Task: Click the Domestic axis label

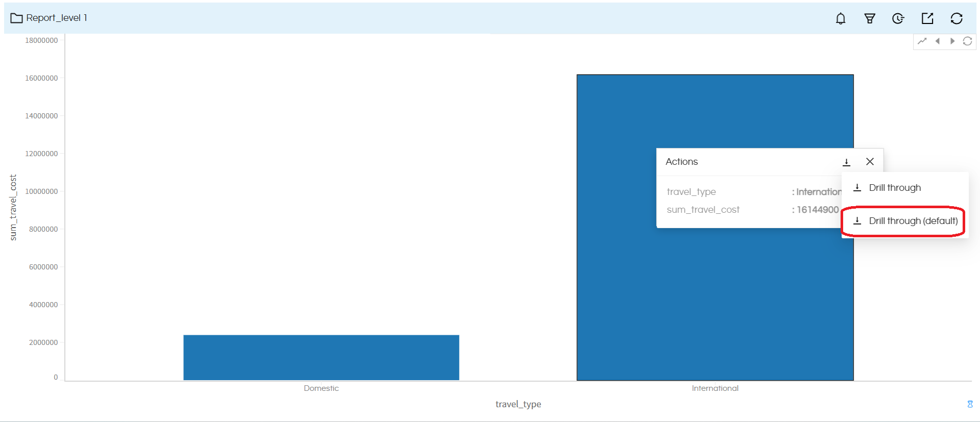Action: click(321, 388)
